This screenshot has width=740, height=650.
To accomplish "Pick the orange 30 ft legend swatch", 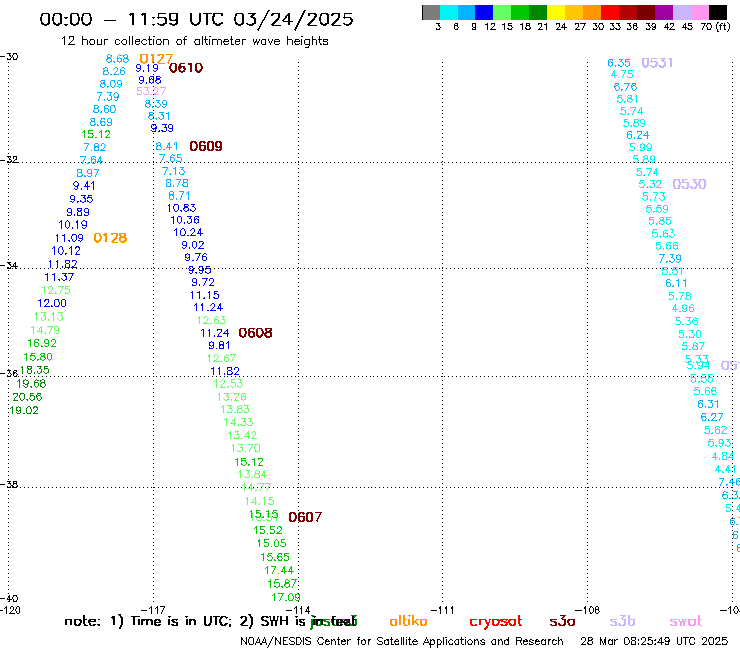I will (592, 12).
